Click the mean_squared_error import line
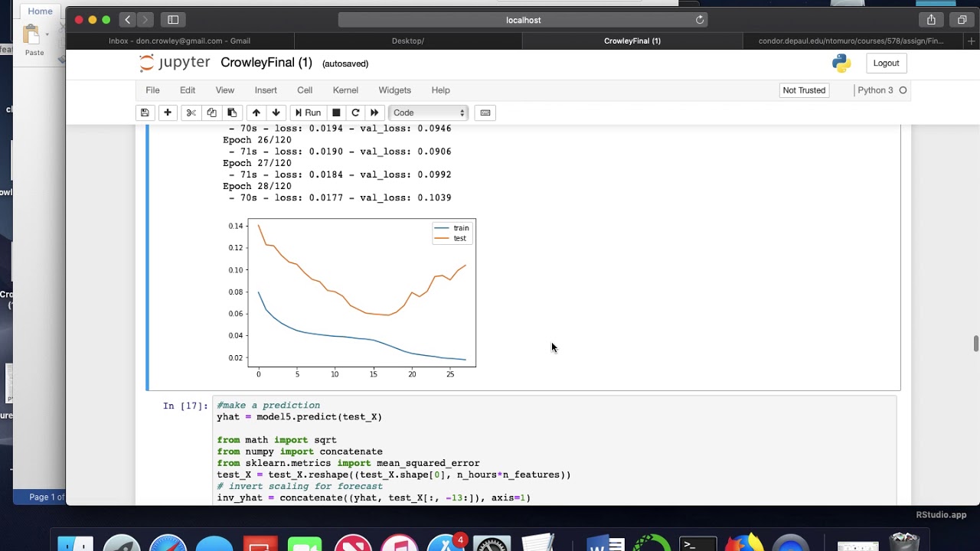 pos(348,463)
